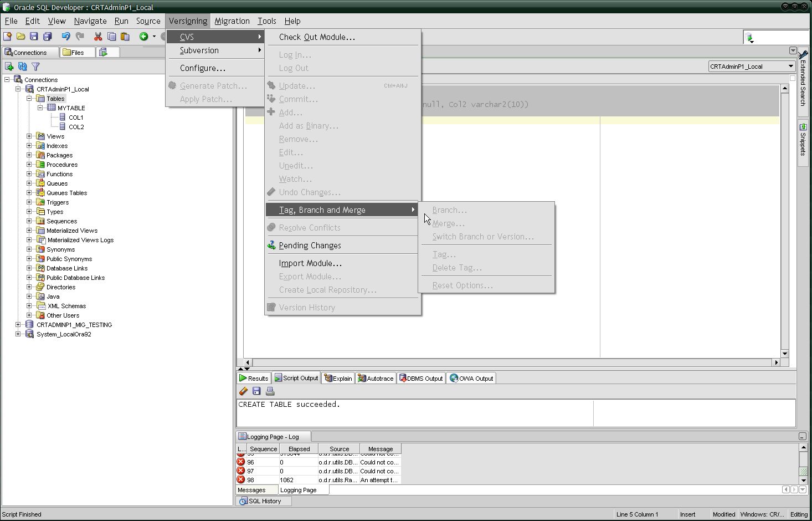Sort log by the Elapsed column header
Image resolution: width=812 pixels, height=521 pixels.
[299, 449]
